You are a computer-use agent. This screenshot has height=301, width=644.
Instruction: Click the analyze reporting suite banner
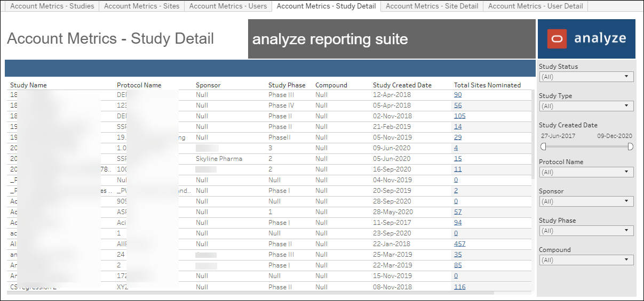pos(392,39)
